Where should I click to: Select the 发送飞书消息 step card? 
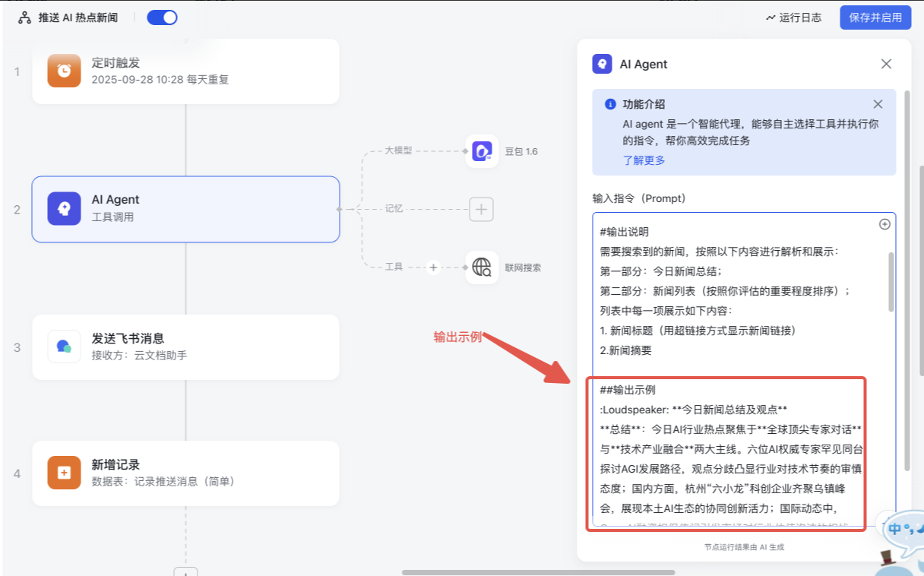coord(185,347)
